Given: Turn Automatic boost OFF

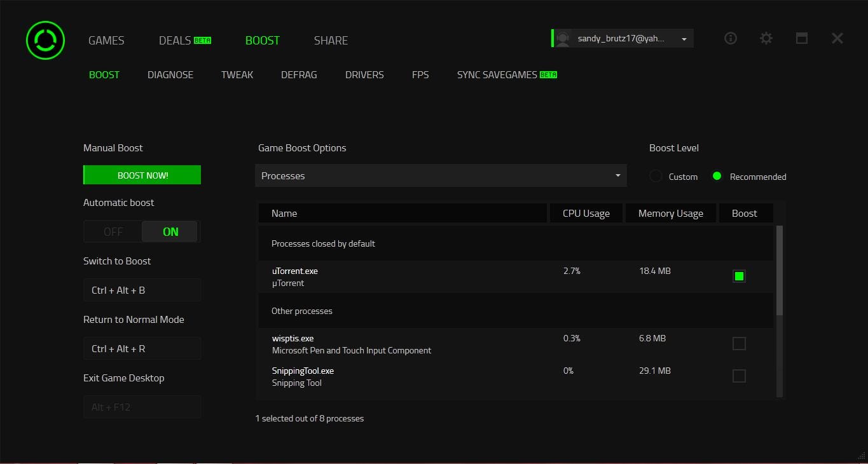Looking at the screenshot, I should coord(113,231).
